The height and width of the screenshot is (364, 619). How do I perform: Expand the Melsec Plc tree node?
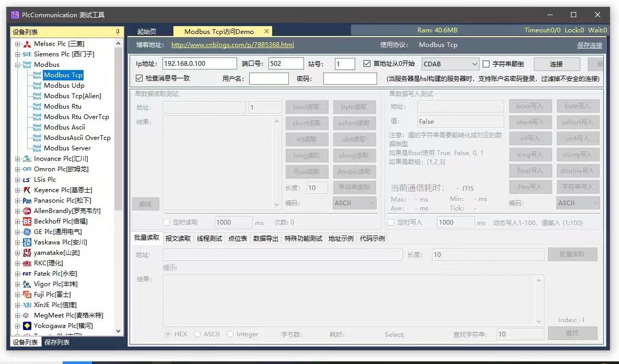pos(17,44)
